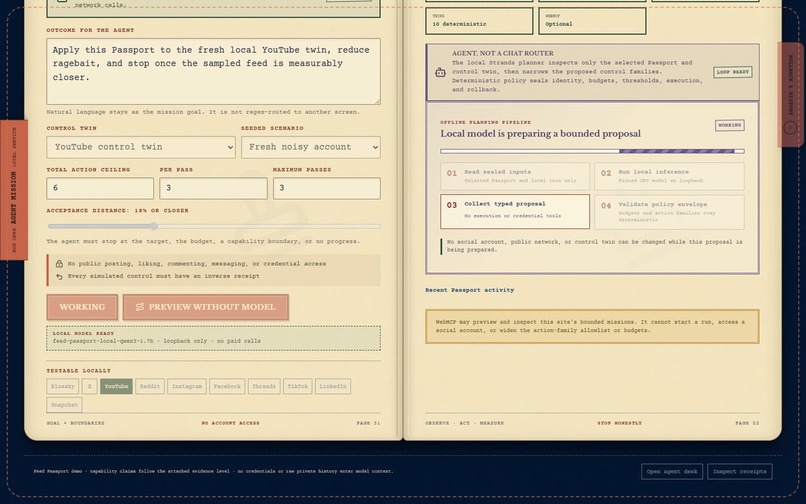Click the Twins 10 deterministic card
Screen dimensions: 806x504
click(479, 21)
